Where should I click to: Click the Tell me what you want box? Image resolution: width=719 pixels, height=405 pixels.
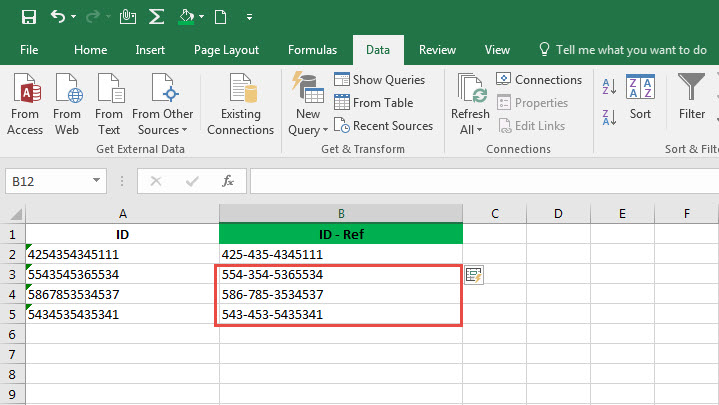point(623,50)
